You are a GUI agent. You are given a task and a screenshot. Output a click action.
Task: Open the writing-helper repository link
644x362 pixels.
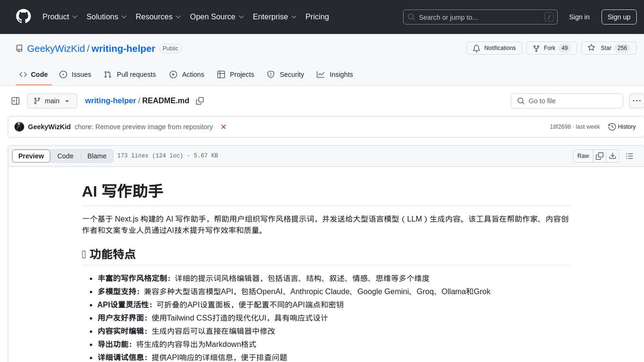[123, 48]
